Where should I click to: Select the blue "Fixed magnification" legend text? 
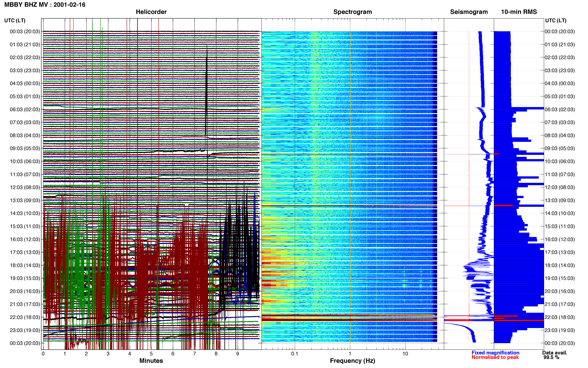495,353
